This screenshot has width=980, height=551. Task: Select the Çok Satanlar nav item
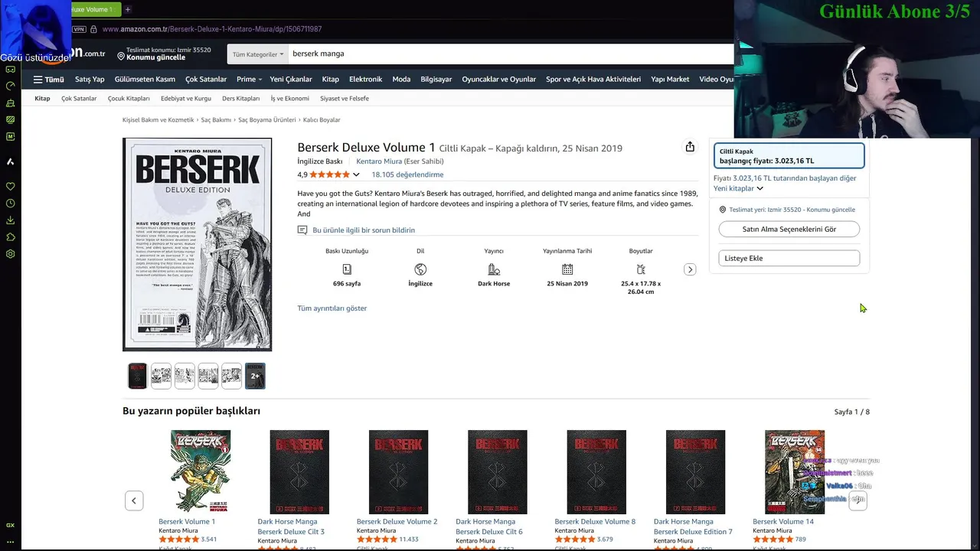tap(206, 80)
